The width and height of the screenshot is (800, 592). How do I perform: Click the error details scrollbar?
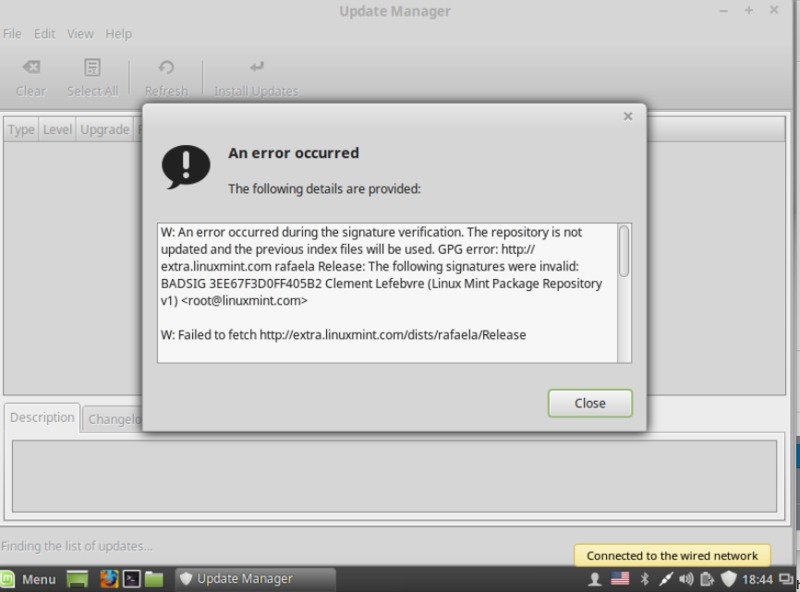click(x=624, y=252)
